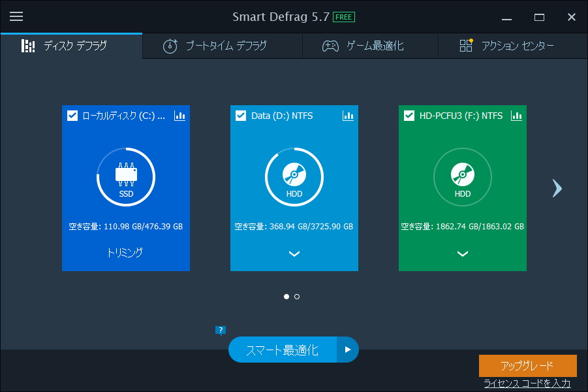This screenshot has width=588, height=392.
Task: Uncheck the Data (D:) NTFS checkbox
Action: click(x=240, y=116)
